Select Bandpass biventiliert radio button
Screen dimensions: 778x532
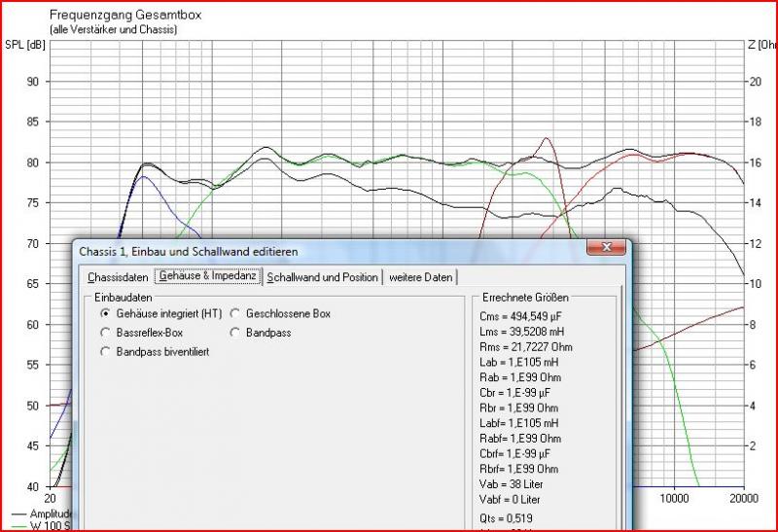[107, 351]
